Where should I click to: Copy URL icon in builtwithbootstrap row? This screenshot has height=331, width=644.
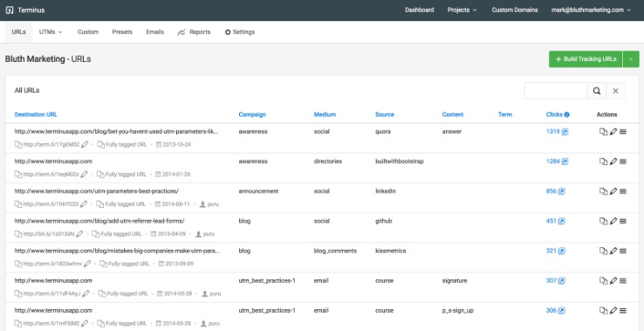coord(603,162)
